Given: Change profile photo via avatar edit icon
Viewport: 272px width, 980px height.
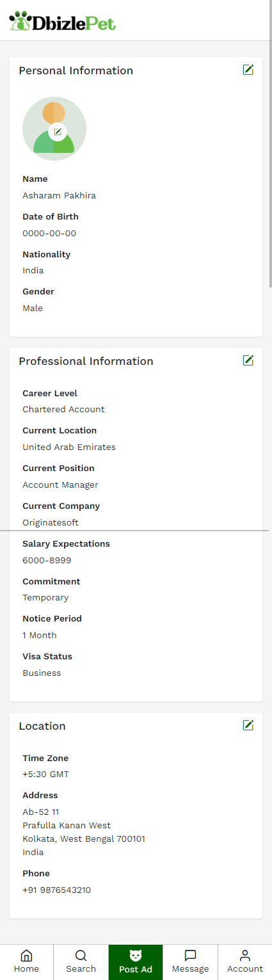Looking at the screenshot, I should [x=58, y=131].
